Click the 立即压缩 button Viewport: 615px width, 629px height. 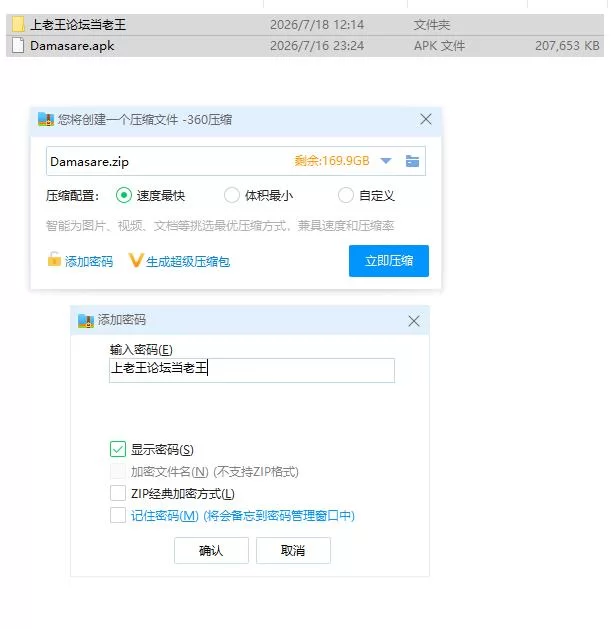click(x=389, y=261)
